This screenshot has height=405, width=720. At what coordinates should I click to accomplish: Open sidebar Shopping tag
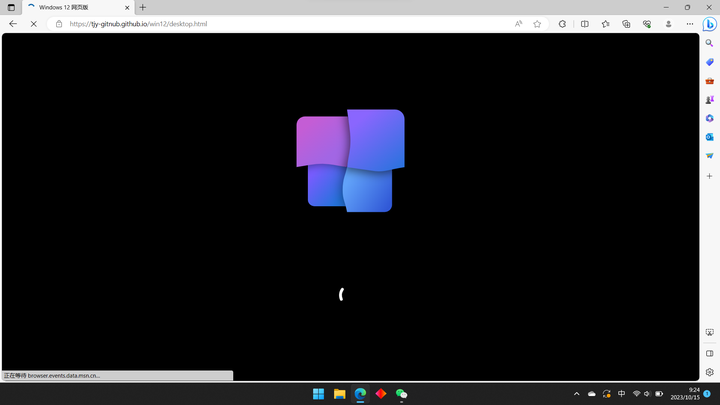pos(709,62)
